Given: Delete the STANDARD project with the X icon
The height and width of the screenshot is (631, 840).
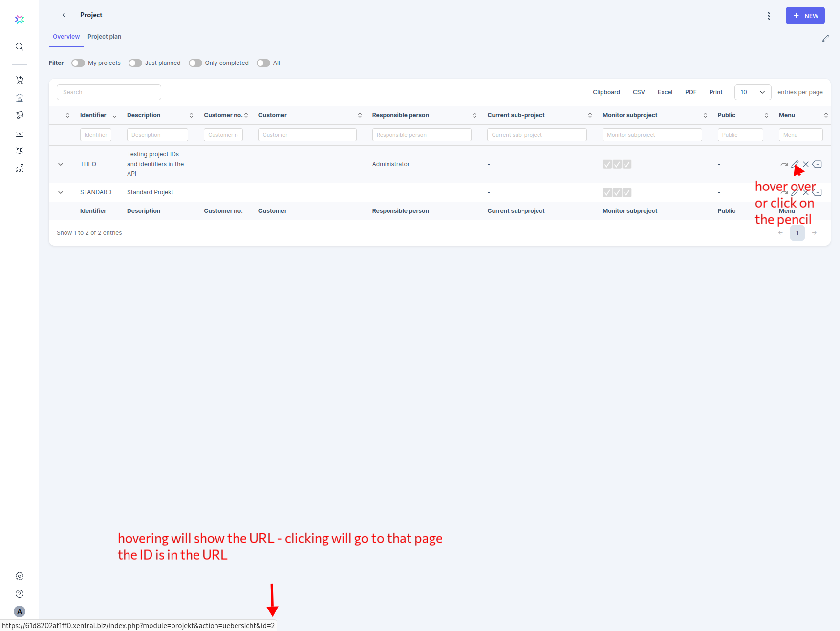Looking at the screenshot, I should (x=806, y=192).
